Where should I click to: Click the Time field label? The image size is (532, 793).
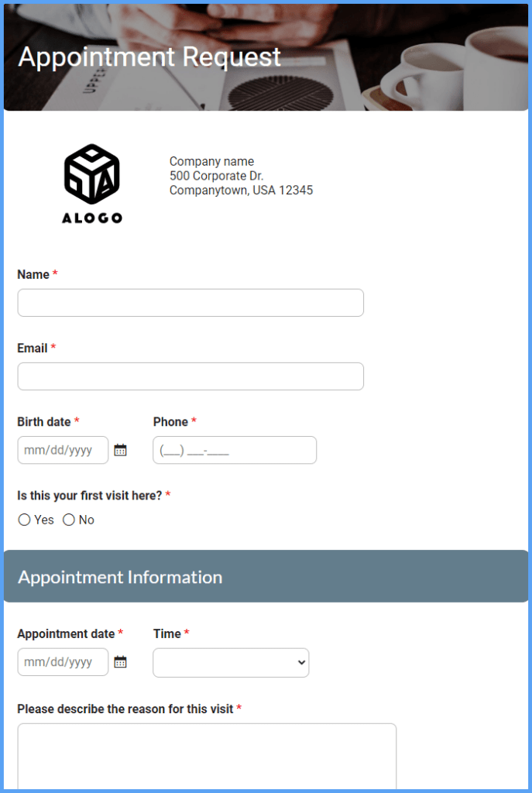coord(166,633)
